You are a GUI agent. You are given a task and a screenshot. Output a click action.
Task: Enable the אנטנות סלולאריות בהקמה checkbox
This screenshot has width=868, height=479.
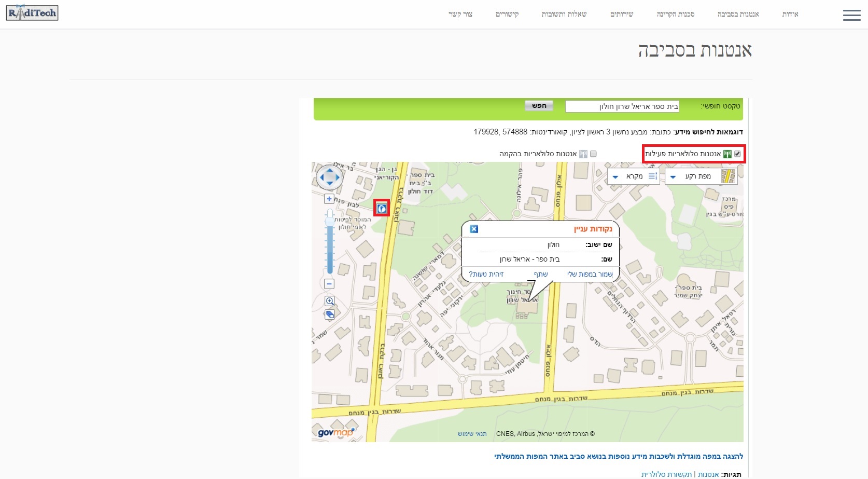(593, 154)
